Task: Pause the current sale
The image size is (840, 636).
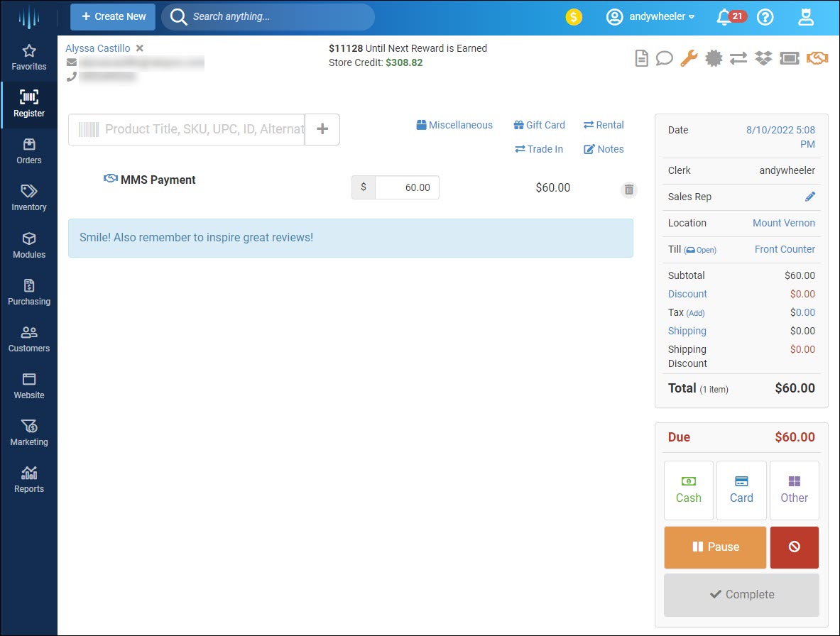Action: click(x=715, y=547)
